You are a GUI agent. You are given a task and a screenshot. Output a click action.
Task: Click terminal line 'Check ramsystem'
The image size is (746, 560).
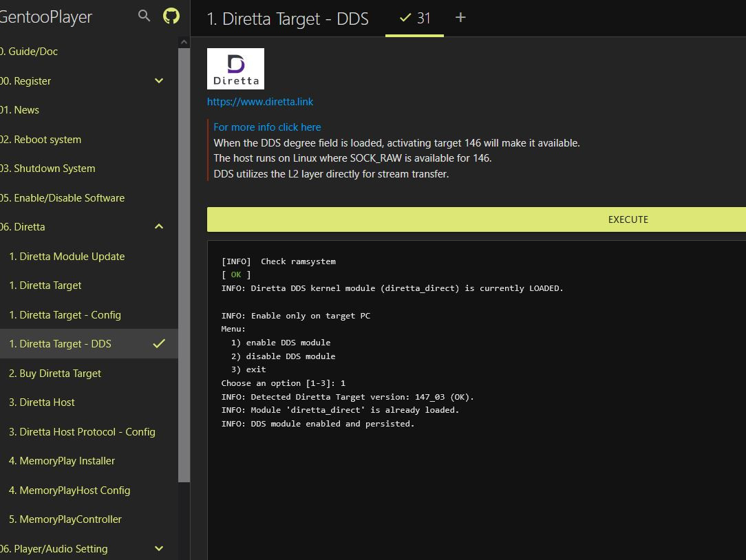tap(298, 261)
